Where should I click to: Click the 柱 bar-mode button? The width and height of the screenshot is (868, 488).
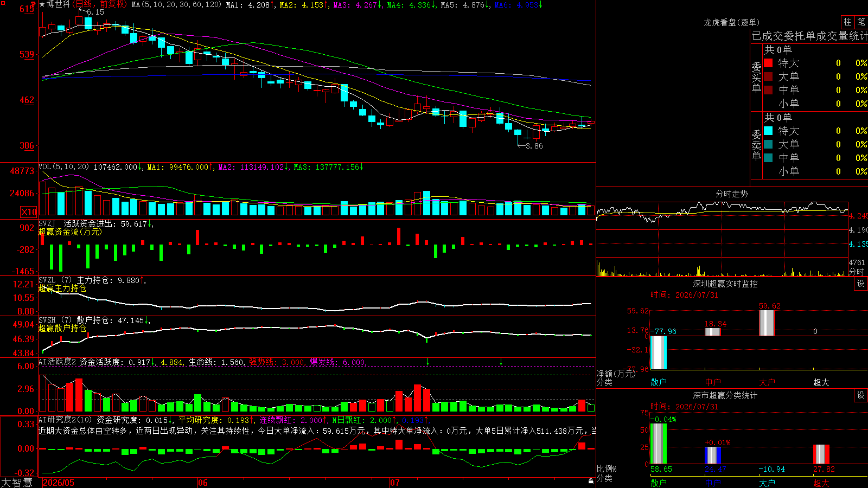click(x=847, y=22)
